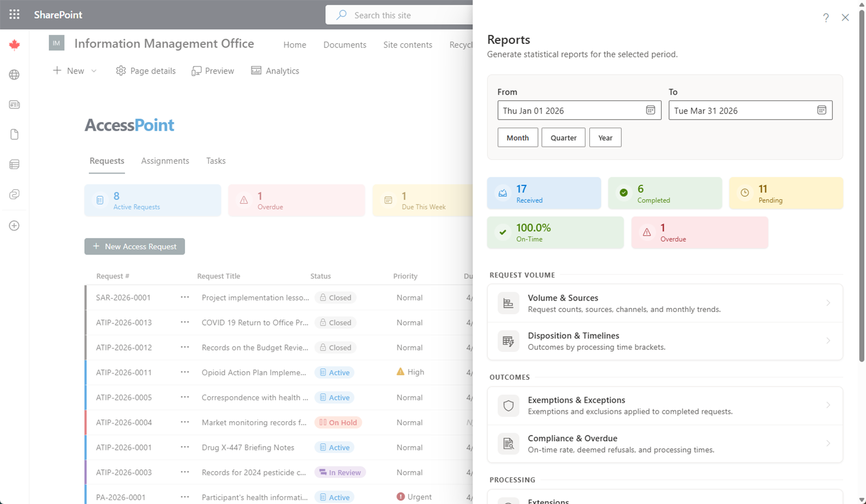The width and height of the screenshot is (866, 504).
Task: Click the New Access Request button
Action: point(134,246)
